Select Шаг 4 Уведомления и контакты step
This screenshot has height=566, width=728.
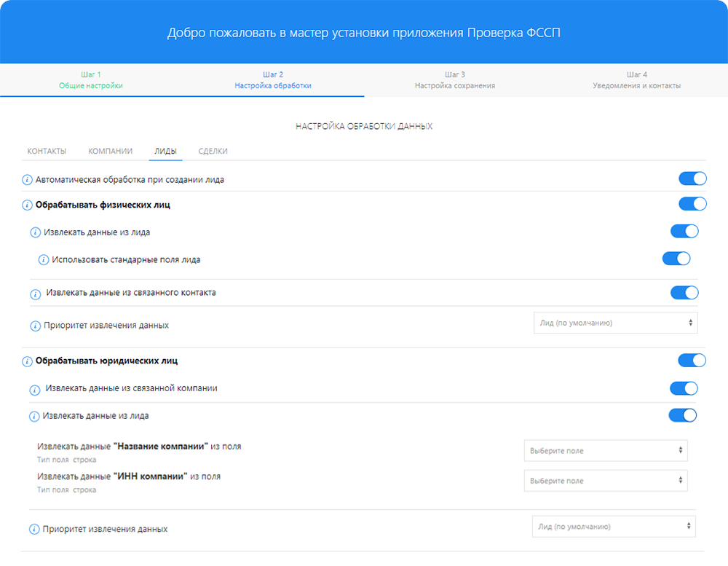point(637,80)
